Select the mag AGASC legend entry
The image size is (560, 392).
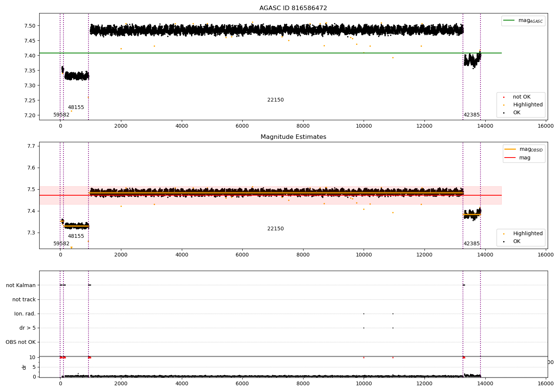coord(523,21)
